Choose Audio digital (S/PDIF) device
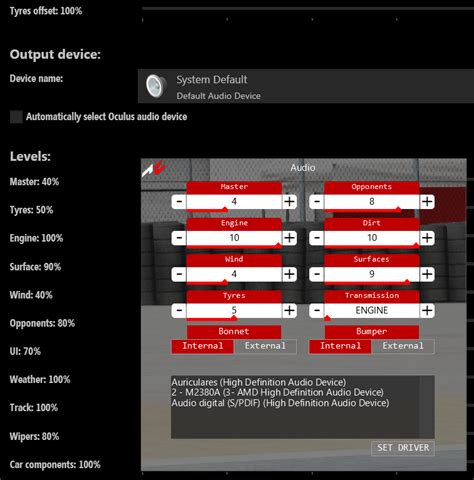This screenshot has width=474, height=480. click(x=280, y=403)
